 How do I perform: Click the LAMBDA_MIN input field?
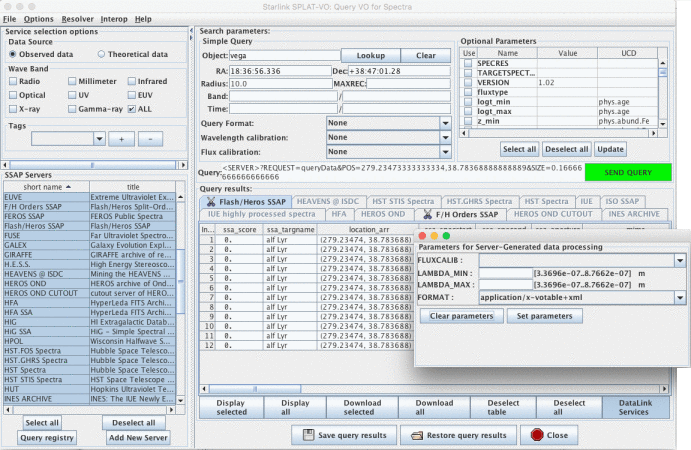pyautogui.click(x=505, y=273)
